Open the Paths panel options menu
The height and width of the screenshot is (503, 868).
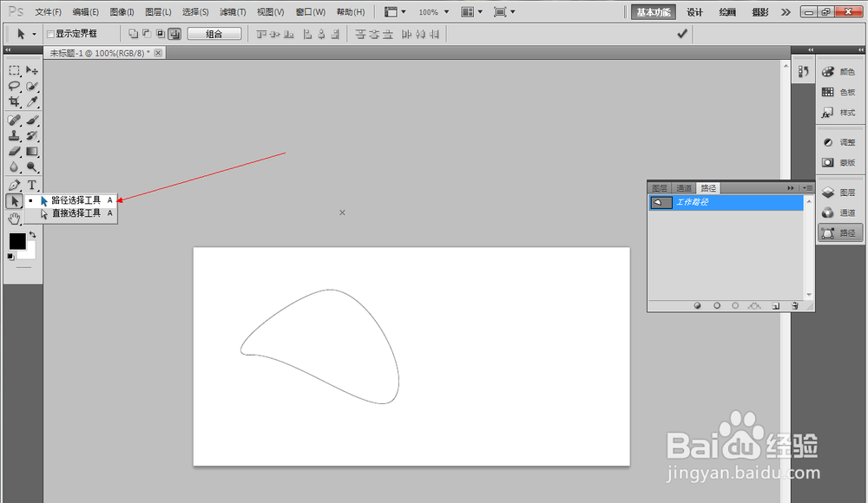point(807,188)
